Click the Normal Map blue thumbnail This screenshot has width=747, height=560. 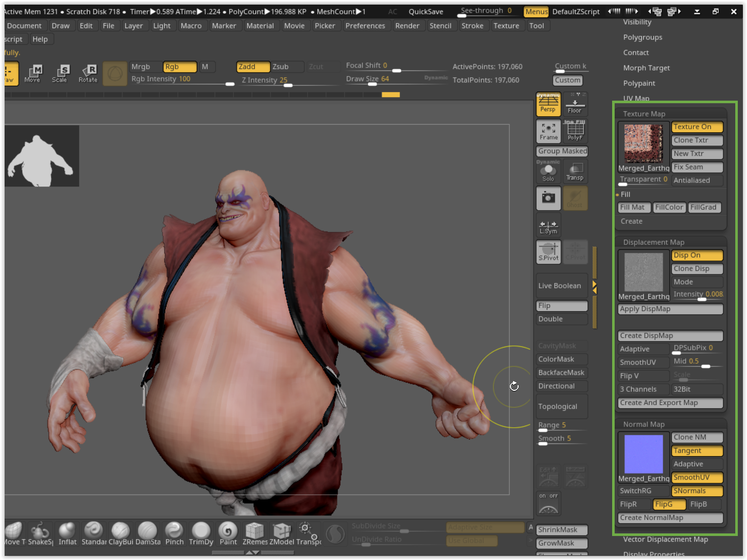[643, 454]
